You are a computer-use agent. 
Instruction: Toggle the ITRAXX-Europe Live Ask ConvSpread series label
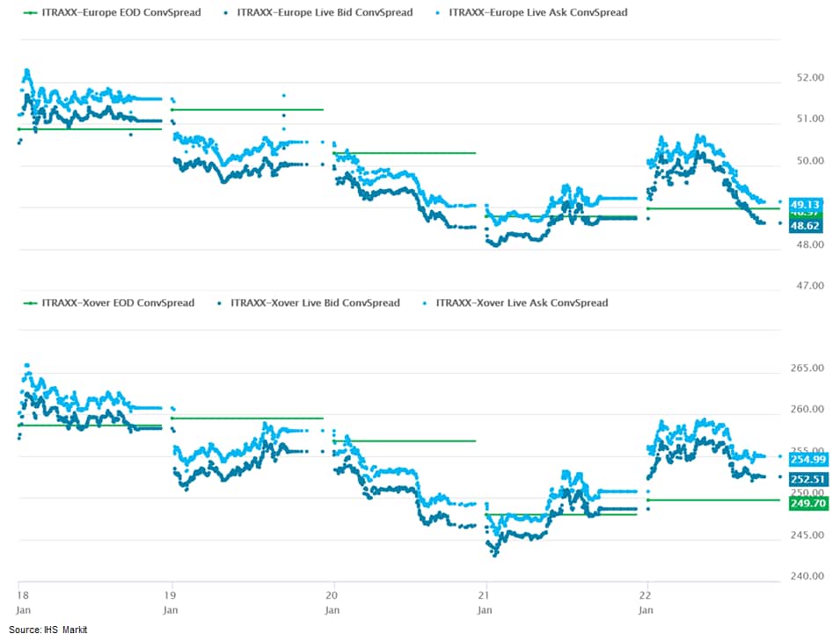click(538, 13)
